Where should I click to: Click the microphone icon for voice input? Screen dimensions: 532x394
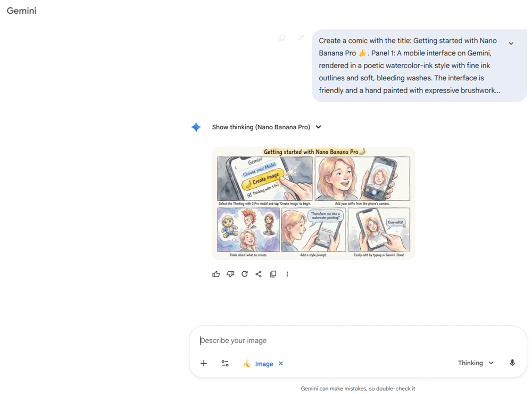point(512,363)
